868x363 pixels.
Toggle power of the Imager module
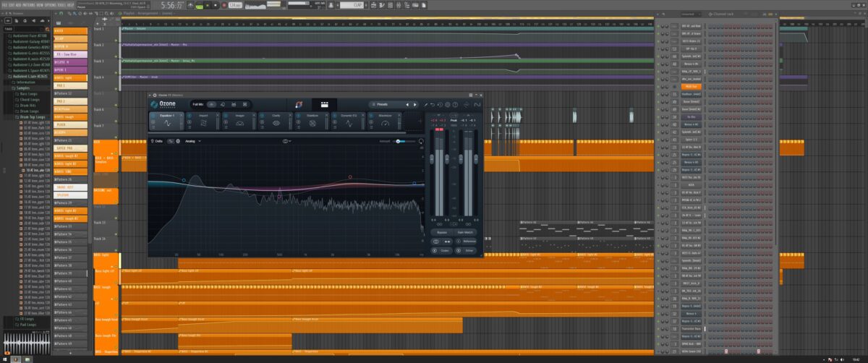click(x=226, y=116)
